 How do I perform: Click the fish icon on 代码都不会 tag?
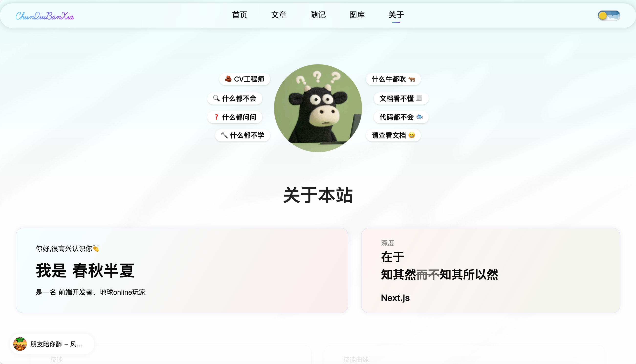(x=419, y=117)
